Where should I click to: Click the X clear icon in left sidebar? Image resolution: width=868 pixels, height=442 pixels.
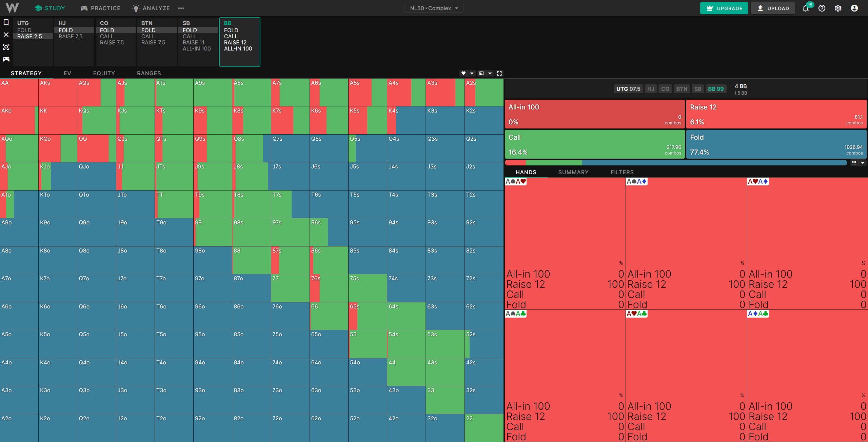coord(6,35)
